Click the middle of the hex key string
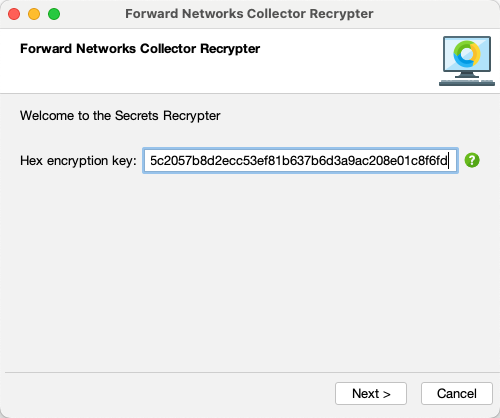This screenshot has height=418, width=500. [299, 161]
